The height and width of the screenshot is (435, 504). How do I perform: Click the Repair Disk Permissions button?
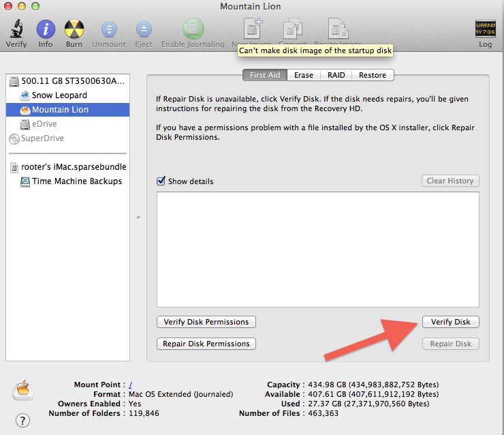(206, 344)
